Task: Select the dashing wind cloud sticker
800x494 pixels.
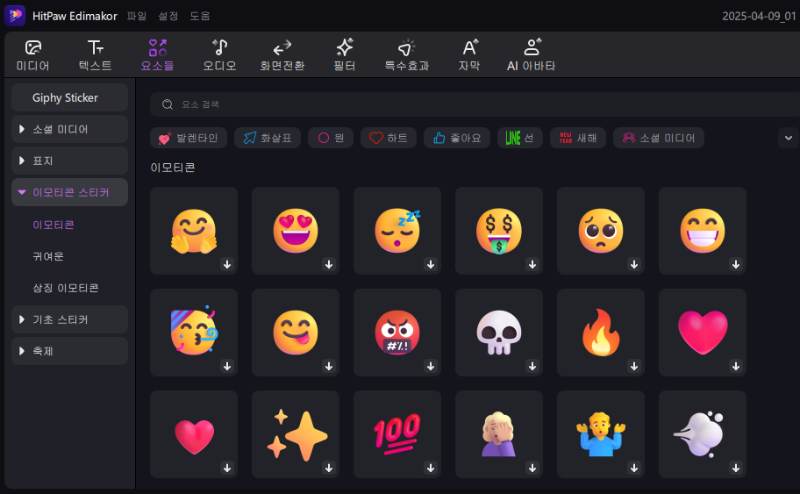Action: pos(703,434)
